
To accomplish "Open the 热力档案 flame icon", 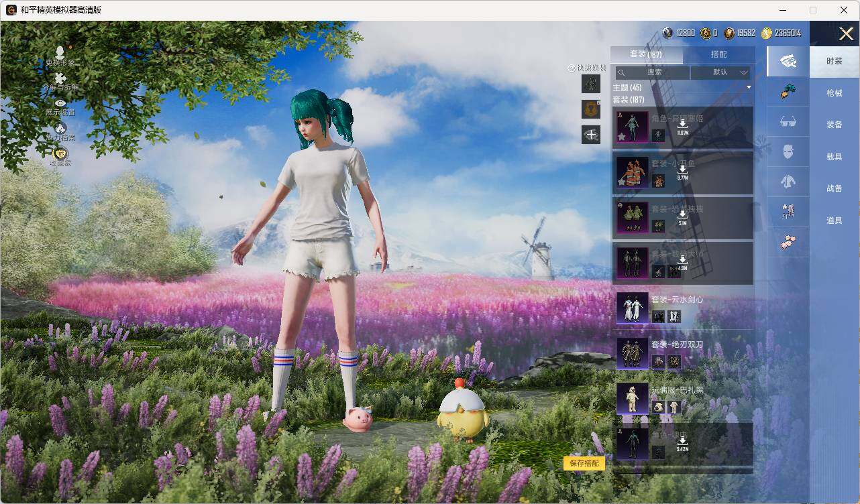I will point(60,127).
